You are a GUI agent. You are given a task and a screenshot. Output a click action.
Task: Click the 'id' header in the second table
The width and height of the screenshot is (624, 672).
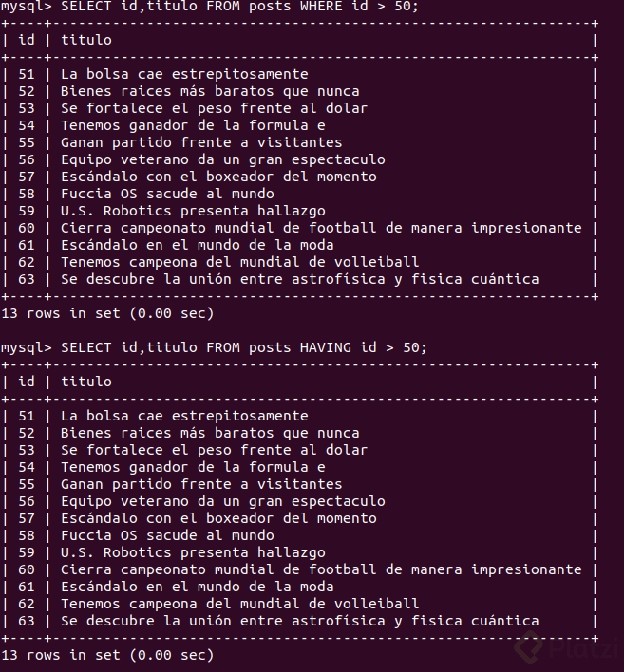[27, 382]
